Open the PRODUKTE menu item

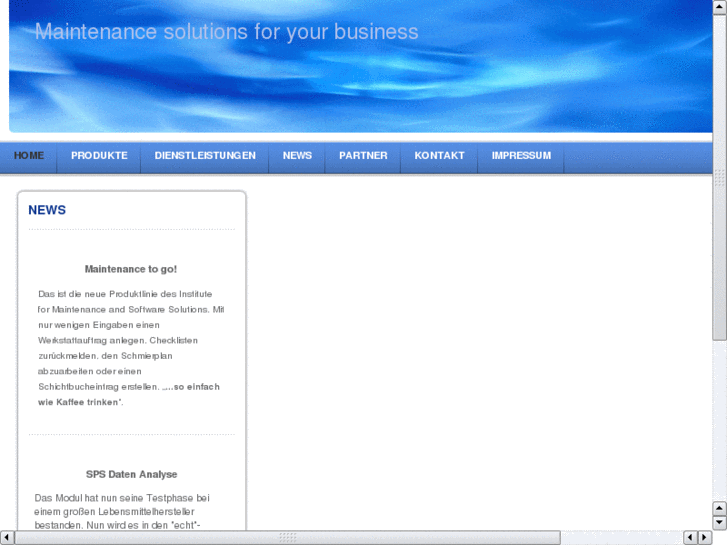point(99,156)
